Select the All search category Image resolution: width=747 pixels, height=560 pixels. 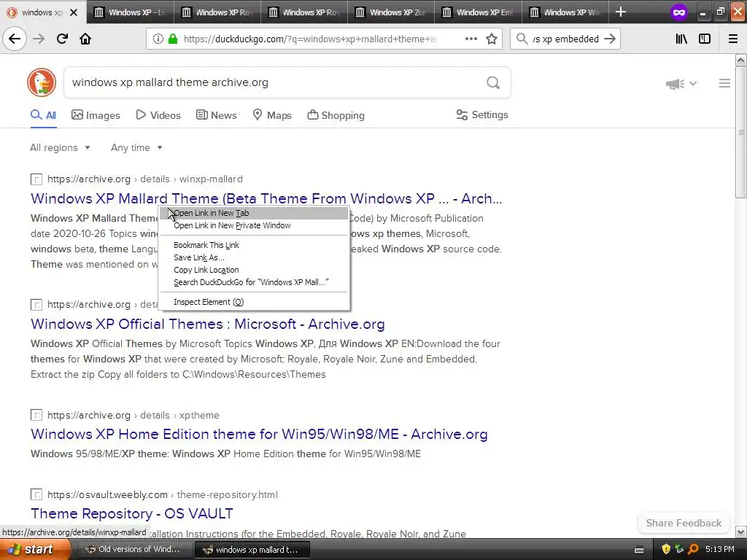[43, 115]
